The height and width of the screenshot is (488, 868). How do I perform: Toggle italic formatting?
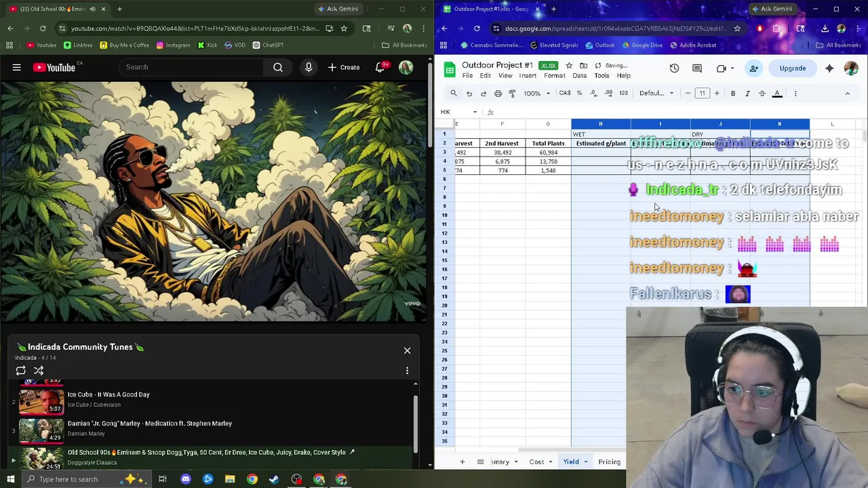[747, 94]
